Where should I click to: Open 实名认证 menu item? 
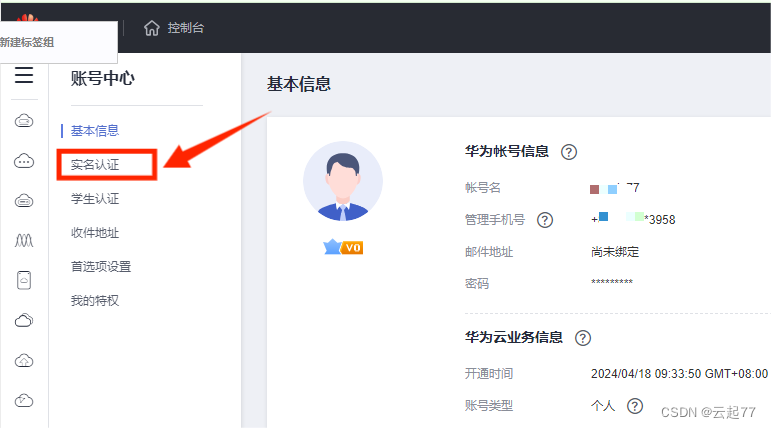point(95,165)
